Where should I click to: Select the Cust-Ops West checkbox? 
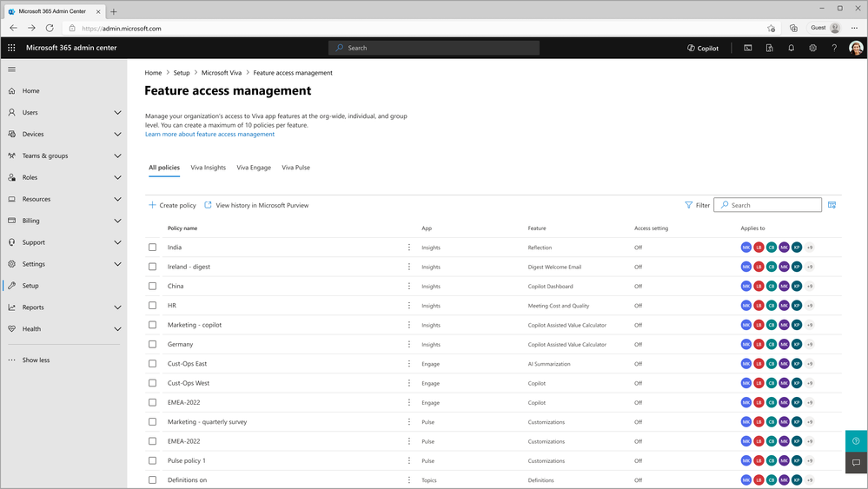pos(152,383)
